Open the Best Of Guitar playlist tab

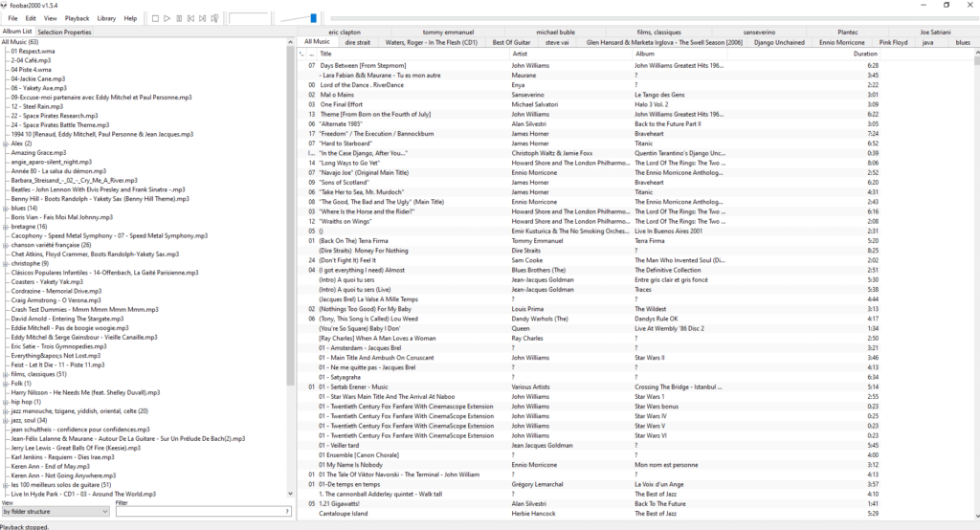point(511,42)
